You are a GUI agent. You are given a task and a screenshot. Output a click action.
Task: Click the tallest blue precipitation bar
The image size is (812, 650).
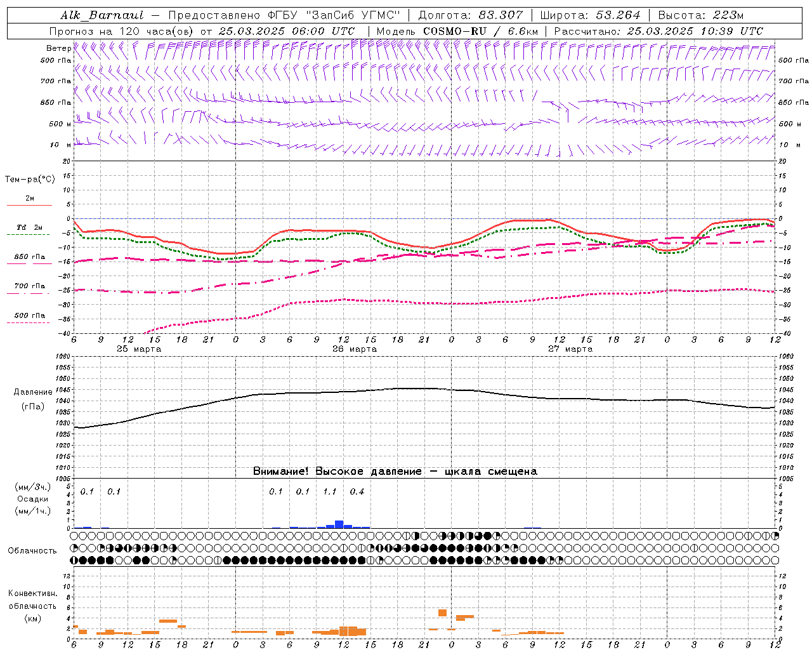click(339, 524)
